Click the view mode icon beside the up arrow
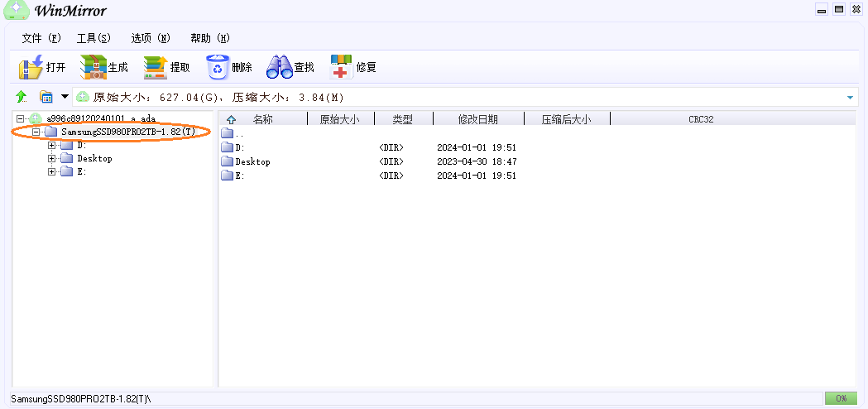 click(x=46, y=98)
